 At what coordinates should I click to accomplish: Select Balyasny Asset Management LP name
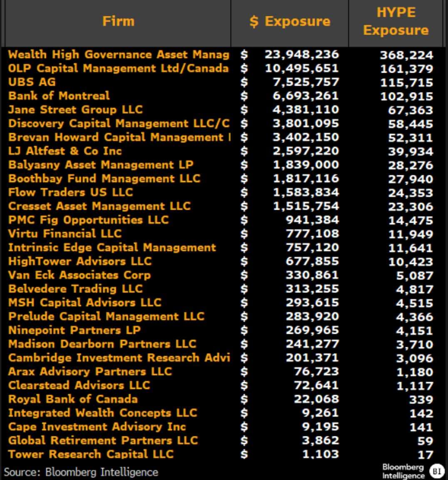pos(101,165)
